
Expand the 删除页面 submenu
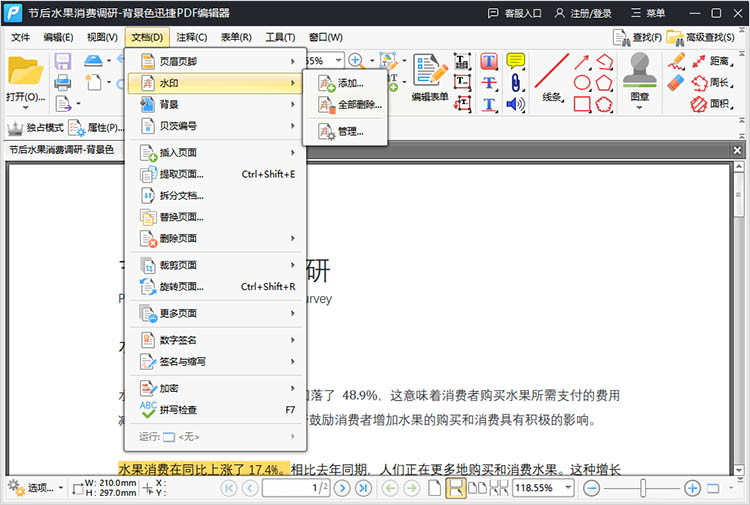(x=215, y=238)
